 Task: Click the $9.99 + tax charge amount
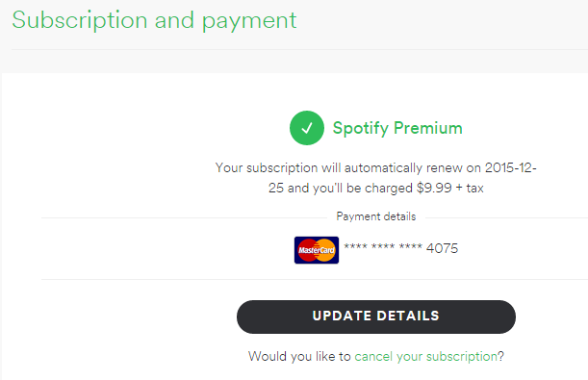450,188
